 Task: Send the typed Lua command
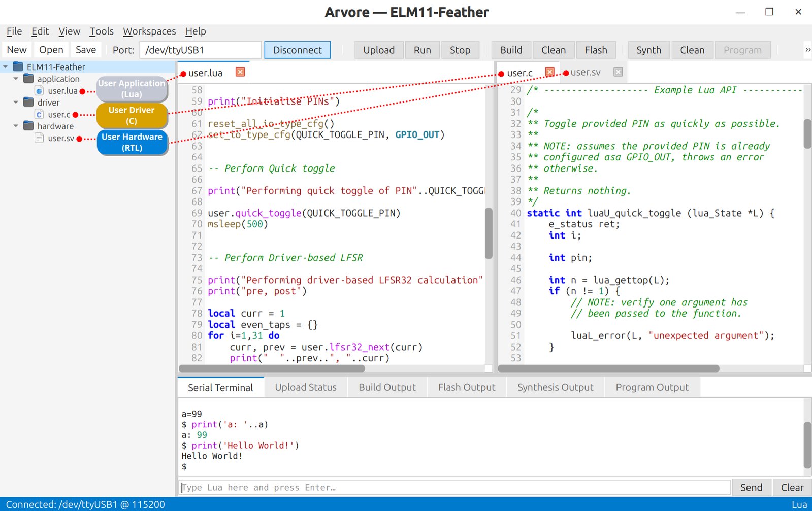click(752, 487)
